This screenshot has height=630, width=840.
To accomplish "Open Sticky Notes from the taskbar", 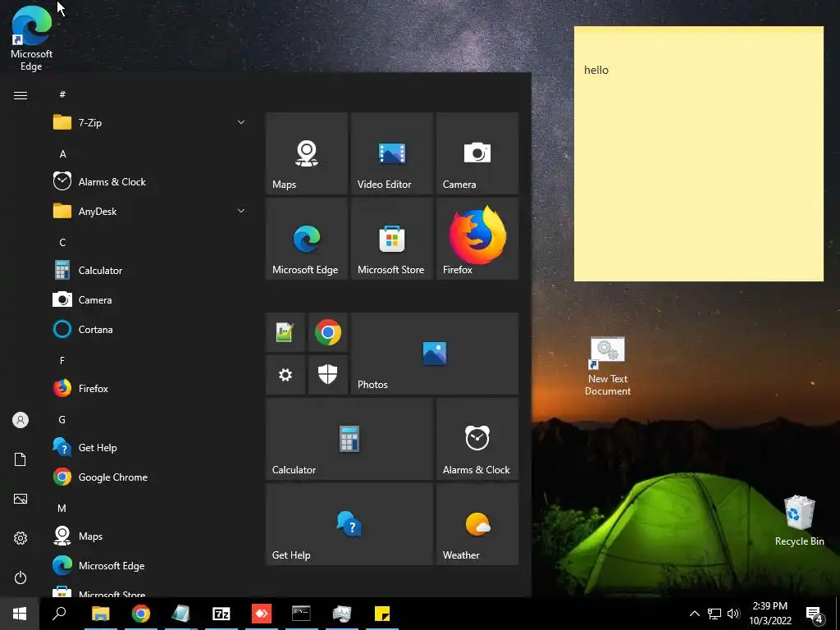I will (382, 614).
